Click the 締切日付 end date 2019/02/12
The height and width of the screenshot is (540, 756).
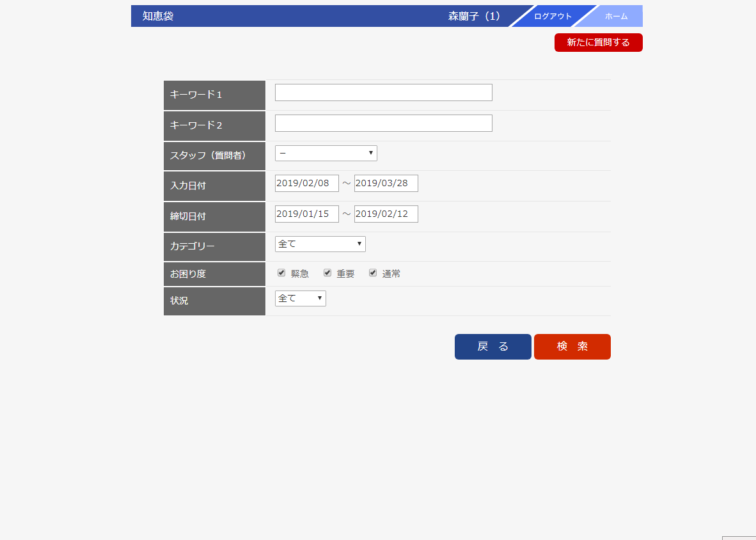point(386,214)
